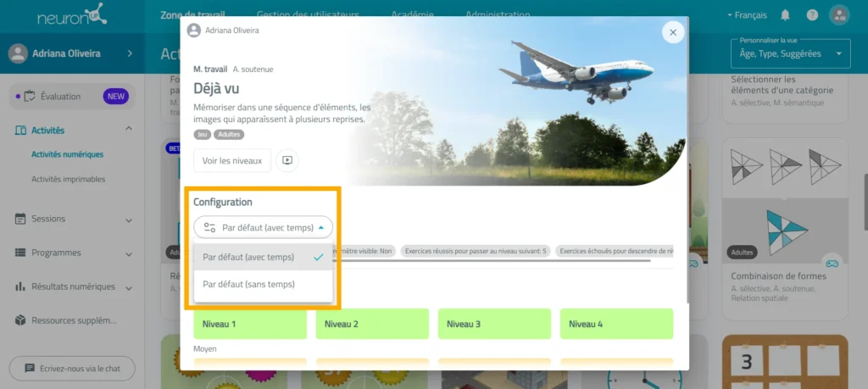Select Par défaut (sans temps) option

click(x=263, y=284)
